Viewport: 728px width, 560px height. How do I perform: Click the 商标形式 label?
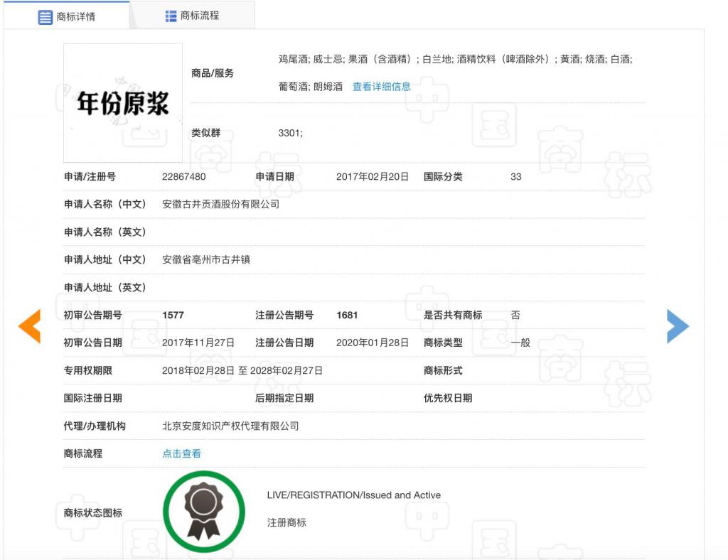pos(443,370)
